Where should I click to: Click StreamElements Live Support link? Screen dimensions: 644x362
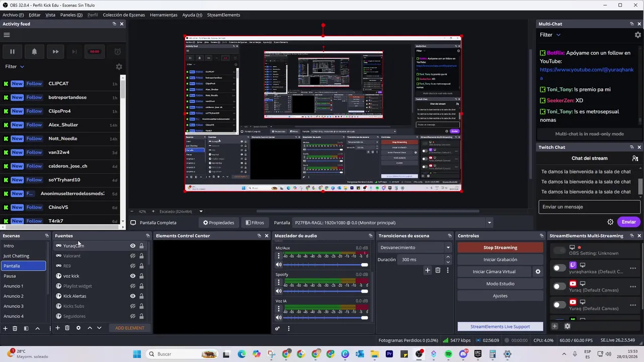tap(500, 326)
